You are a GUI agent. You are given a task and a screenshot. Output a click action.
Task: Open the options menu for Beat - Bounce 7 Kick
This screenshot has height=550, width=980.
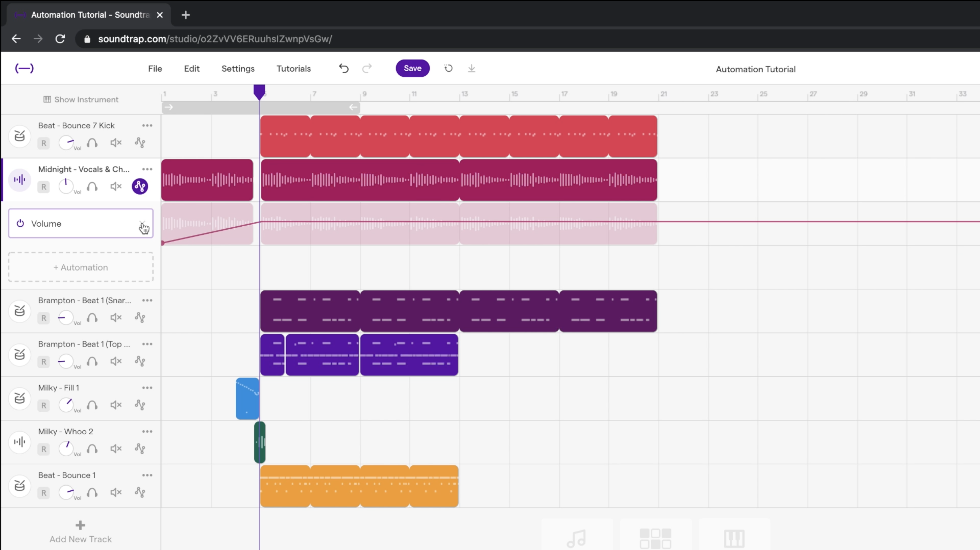coord(147,126)
